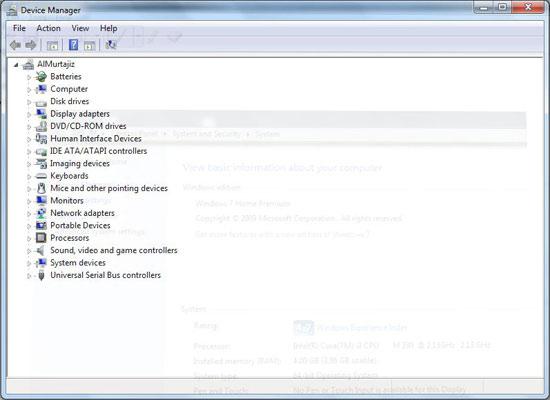Viewport: 550px width, 400px height.
Task: Maximize the Device Manager window
Action: point(502,7)
